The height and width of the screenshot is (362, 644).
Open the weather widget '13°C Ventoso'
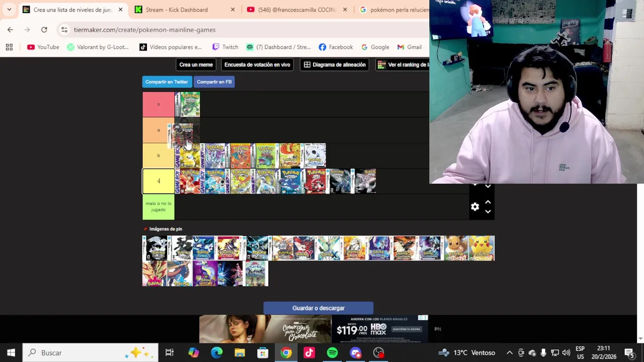[x=467, y=353]
